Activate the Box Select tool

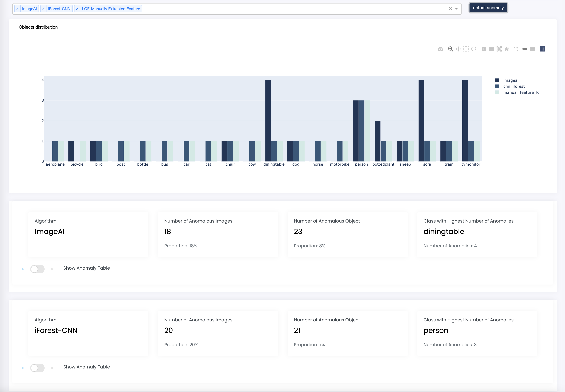466,49
